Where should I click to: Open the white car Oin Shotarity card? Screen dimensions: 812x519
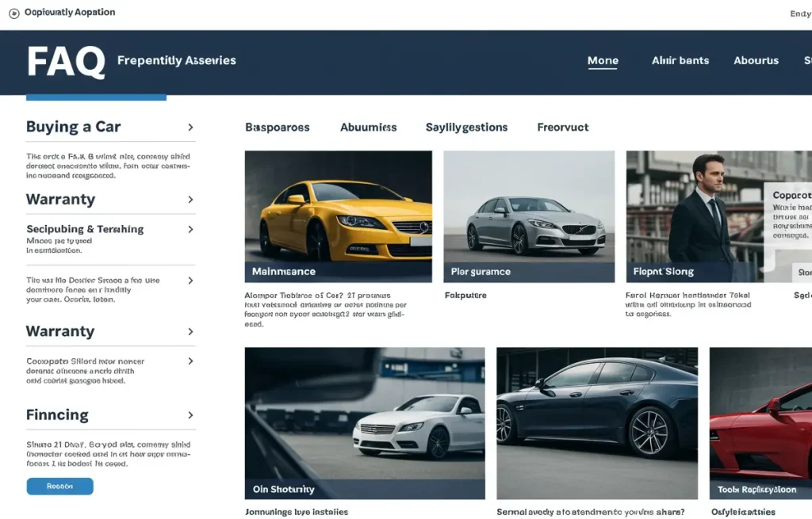(x=364, y=422)
